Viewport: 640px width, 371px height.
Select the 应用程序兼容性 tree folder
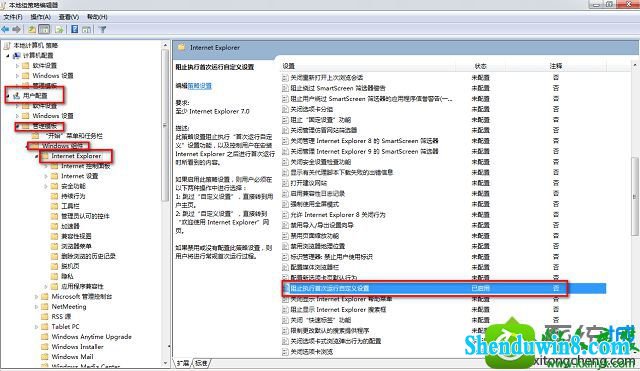(82, 287)
